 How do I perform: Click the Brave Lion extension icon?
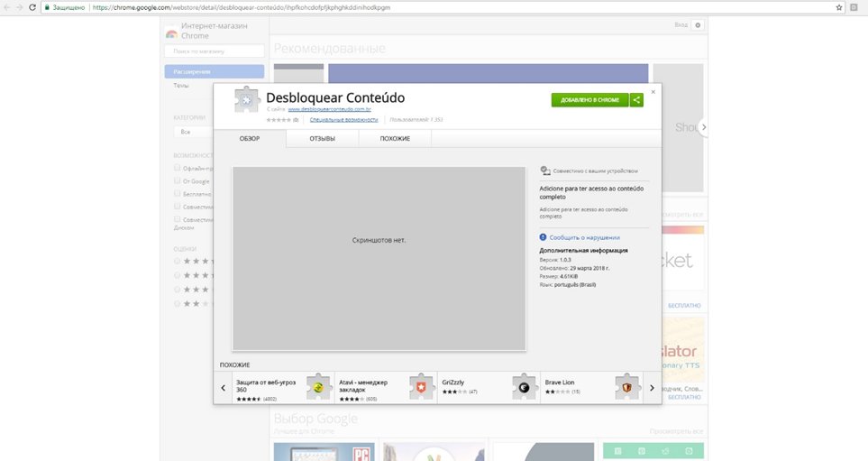tap(626, 387)
